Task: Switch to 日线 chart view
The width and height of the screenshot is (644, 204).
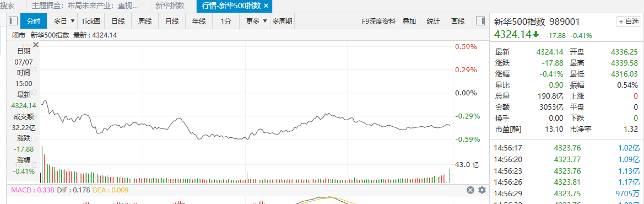Action: click(x=118, y=22)
